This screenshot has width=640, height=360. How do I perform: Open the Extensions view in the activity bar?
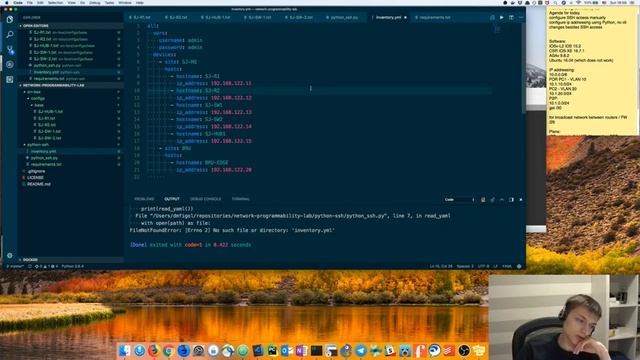(10, 79)
